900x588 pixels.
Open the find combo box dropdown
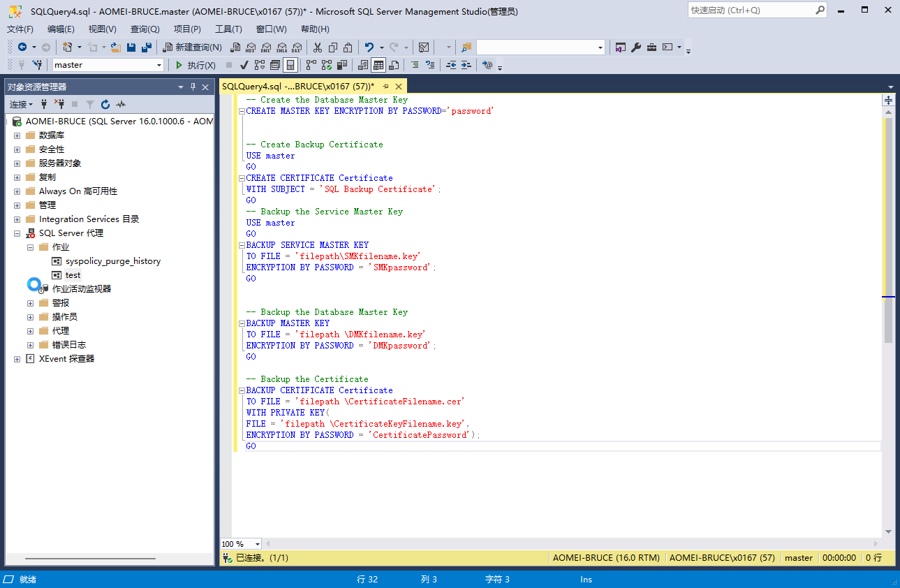pyautogui.click(x=600, y=47)
